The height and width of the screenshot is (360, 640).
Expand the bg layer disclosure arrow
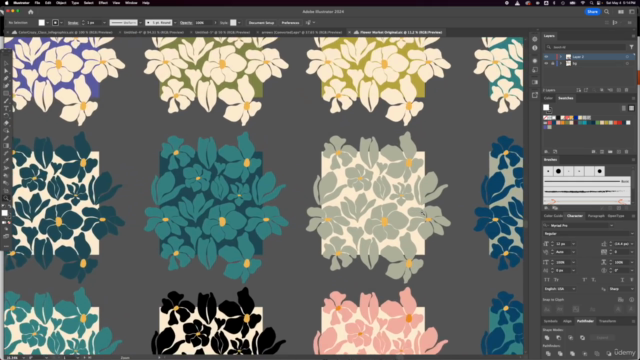[x=561, y=64]
